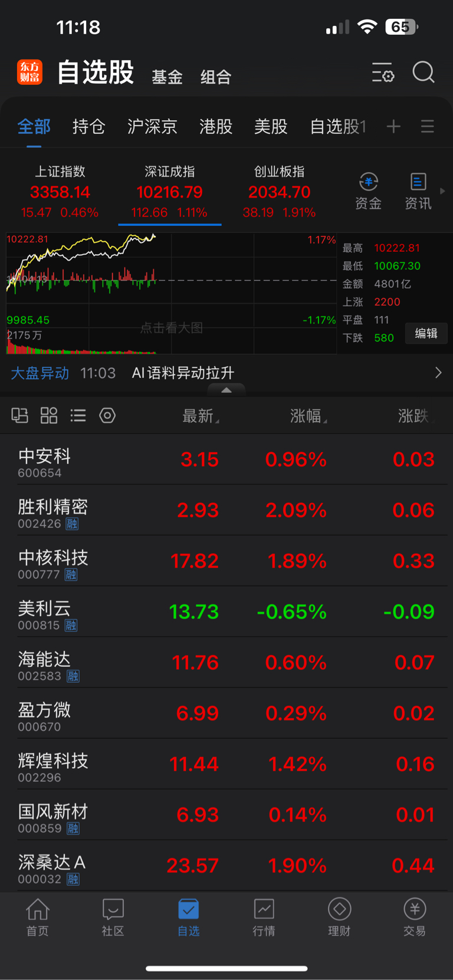Tap the 编辑 button beside index stats
Viewport: 453px width, 980px height.
point(426,333)
